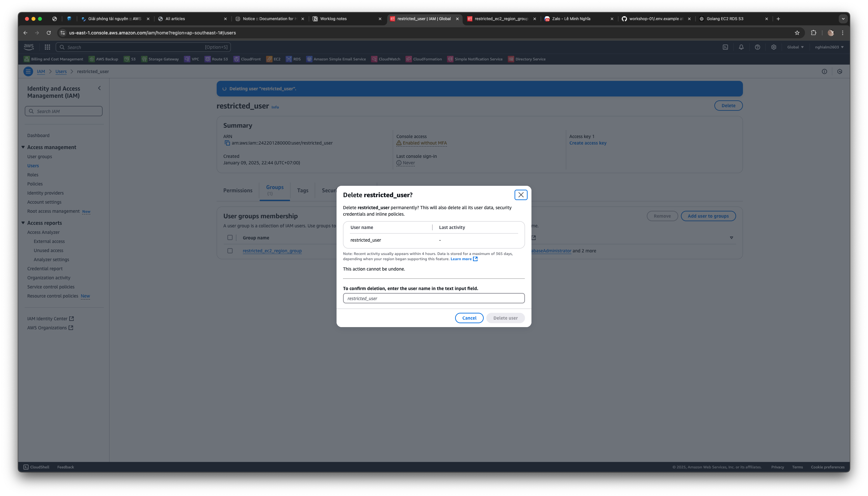Switch to the Permissions tab
This screenshot has width=868, height=496.
click(x=237, y=190)
